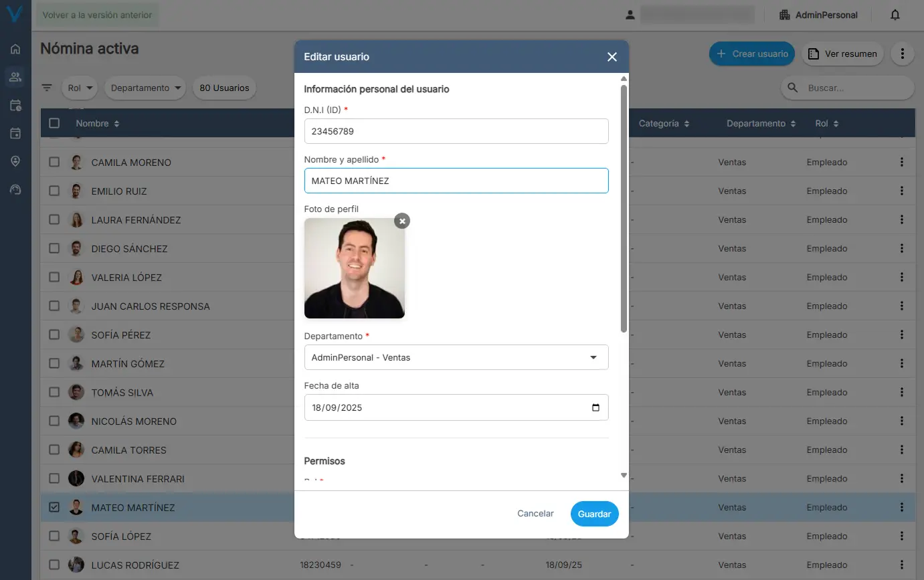924x580 pixels.
Task: Check the TOMÁS SILVA row checkbox
Action: pos(54,392)
